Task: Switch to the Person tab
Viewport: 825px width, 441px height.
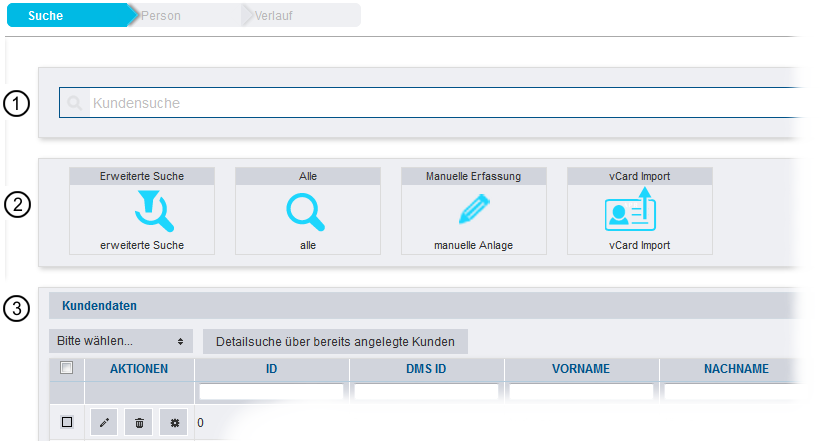Action: pos(160,16)
